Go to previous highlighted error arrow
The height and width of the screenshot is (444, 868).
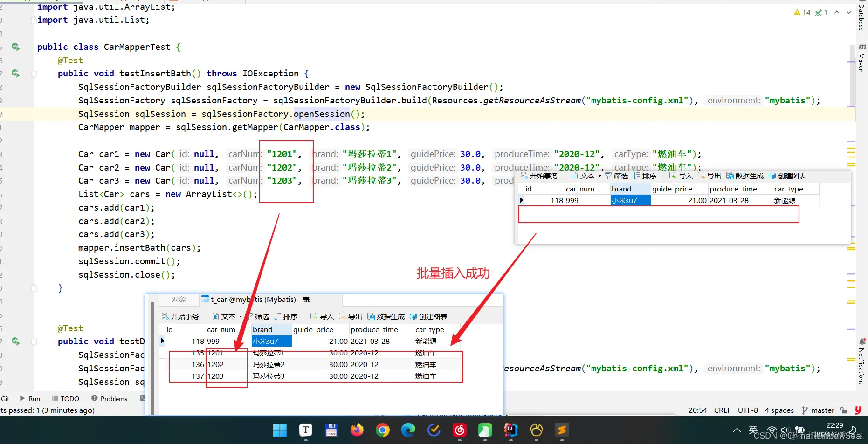(837, 13)
